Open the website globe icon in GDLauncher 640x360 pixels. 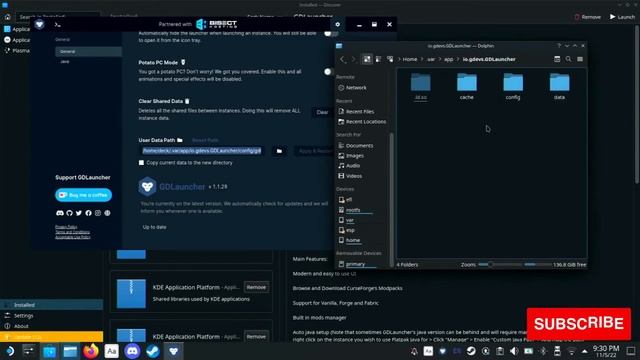(x=107, y=213)
